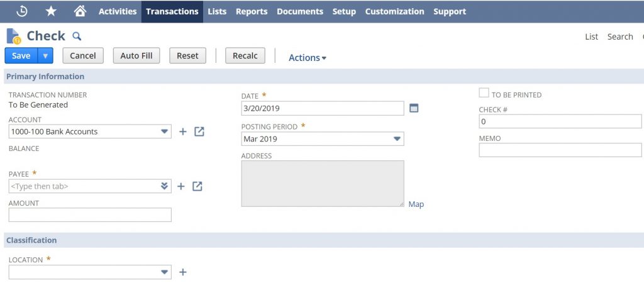Click the Map link beside address
Screen dimensions: 644x288
(x=416, y=204)
